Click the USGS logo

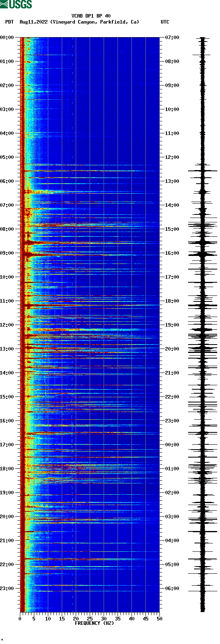coord(16,4)
